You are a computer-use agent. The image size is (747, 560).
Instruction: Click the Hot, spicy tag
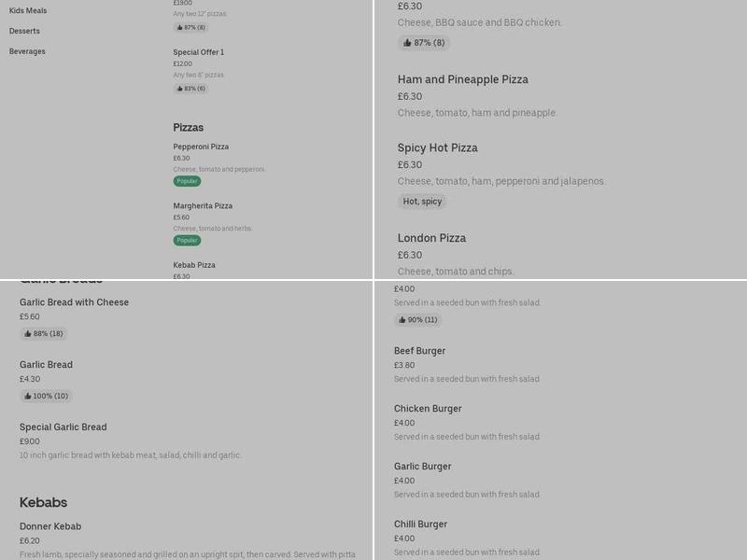coord(422,202)
